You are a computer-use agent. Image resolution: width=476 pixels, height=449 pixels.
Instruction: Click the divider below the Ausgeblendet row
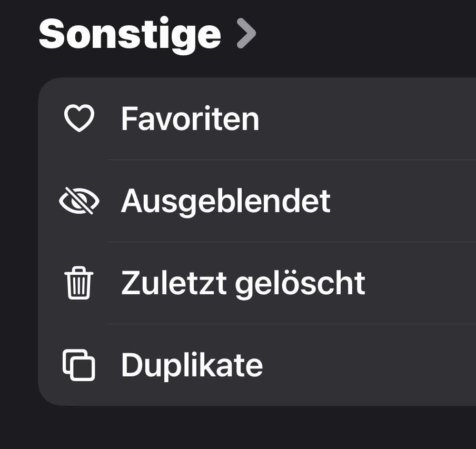coord(290,242)
